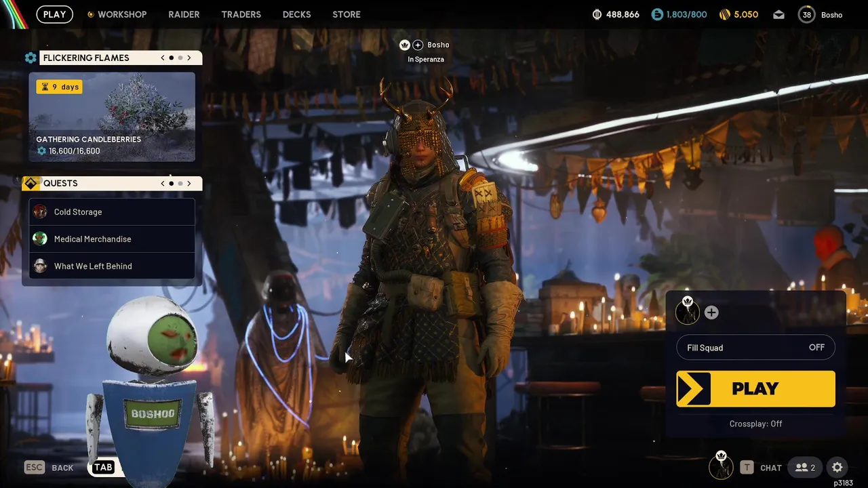Add squad member with plus icon
The width and height of the screenshot is (868, 488).
pyautogui.click(x=711, y=312)
